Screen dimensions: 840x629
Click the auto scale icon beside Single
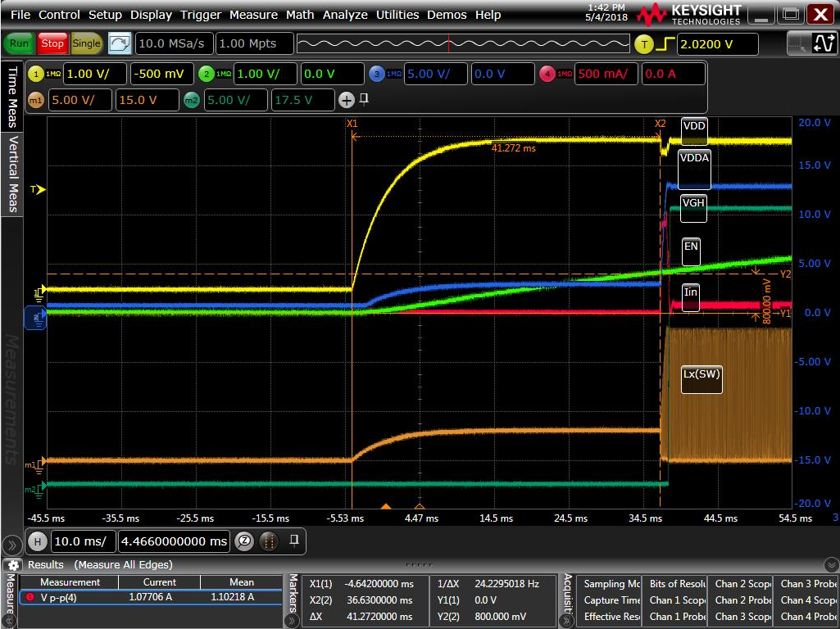click(120, 43)
